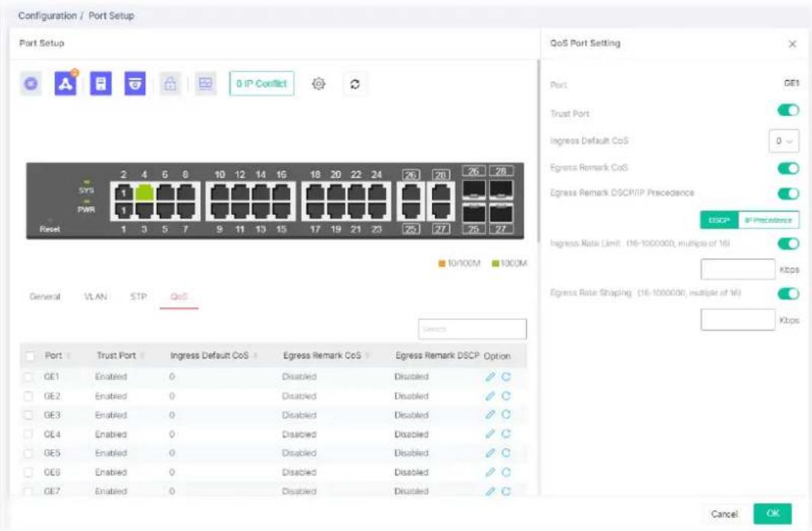Select the IP Precedence segment option
This screenshot has width=812, height=531.
(x=768, y=220)
